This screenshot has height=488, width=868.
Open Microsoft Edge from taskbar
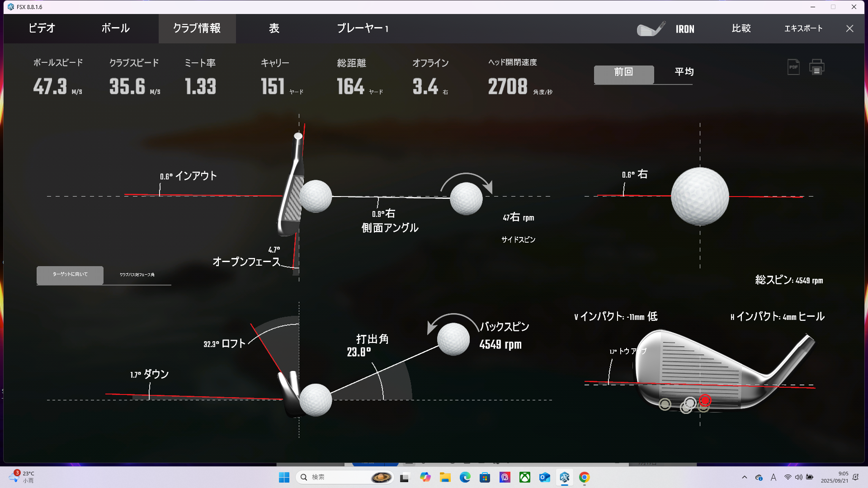[465, 477]
